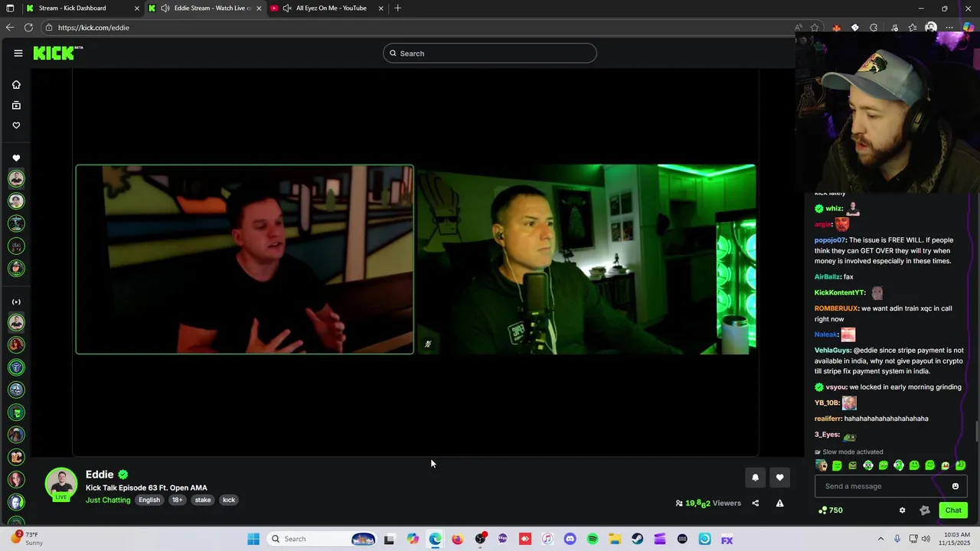This screenshot has height=551, width=980.
Task: Open the Kick hamburger menu
Action: click(18, 53)
